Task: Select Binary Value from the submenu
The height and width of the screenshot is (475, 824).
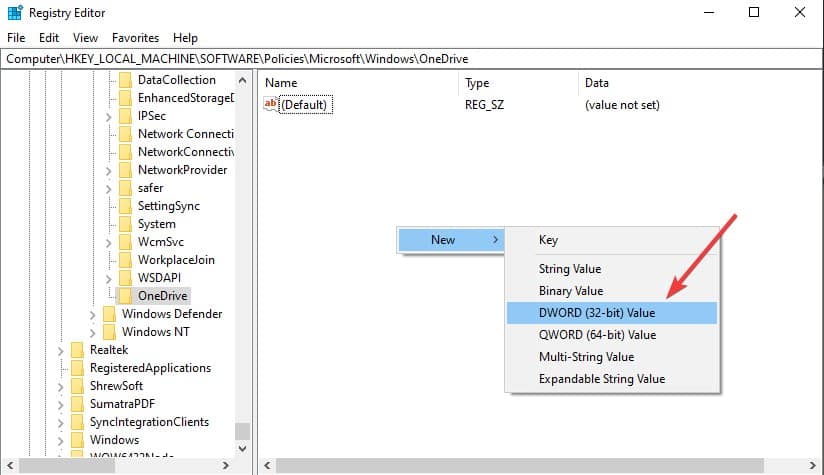Action: pyautogui.click(x=612, y=291)
